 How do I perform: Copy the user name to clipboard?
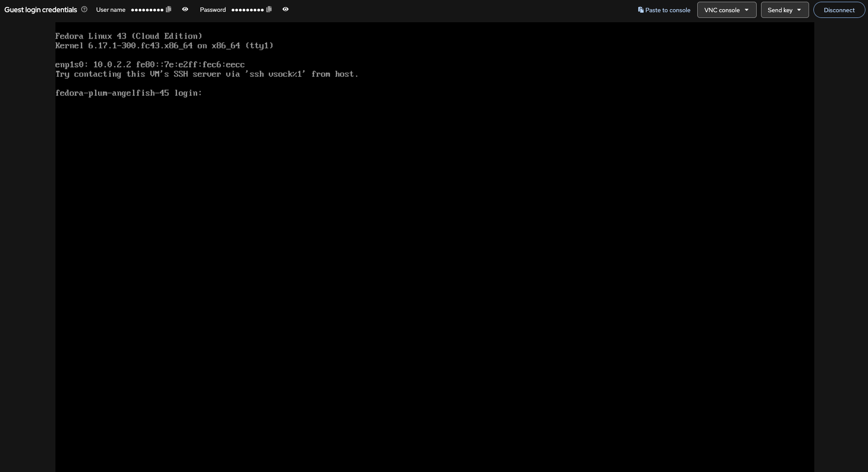point(169,9)
